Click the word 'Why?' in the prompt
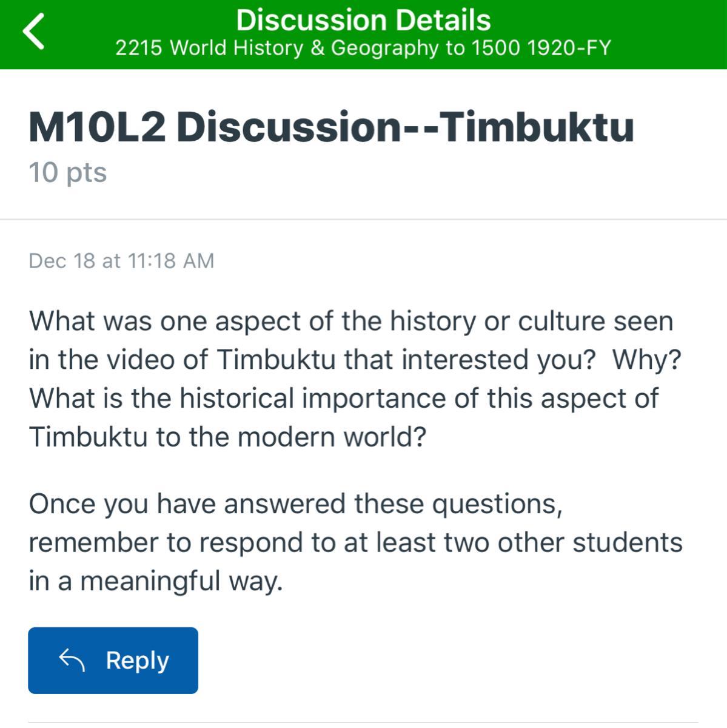The height and width of the screenshot is (728, 727). click(646, 360)
